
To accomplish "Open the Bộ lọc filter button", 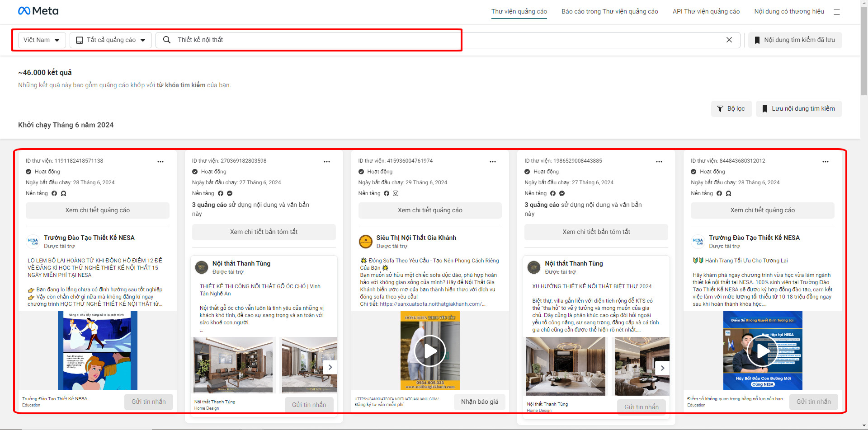I will tap(731, 108).
